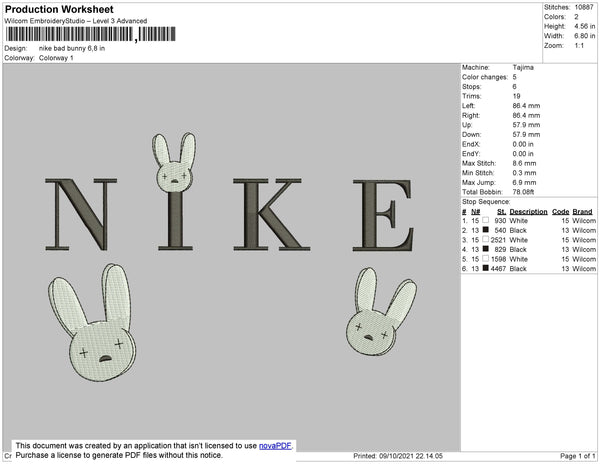Click the white swatch in stop row 1
Image resolution: width=600 pixels, height=464 pixels.
coord(485,219)
